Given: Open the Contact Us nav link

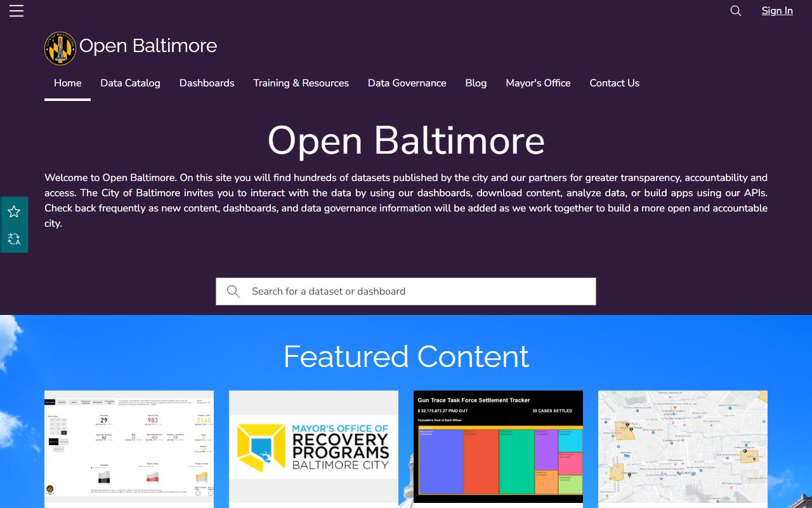Looking at the screenshot, I should point(615,83).
